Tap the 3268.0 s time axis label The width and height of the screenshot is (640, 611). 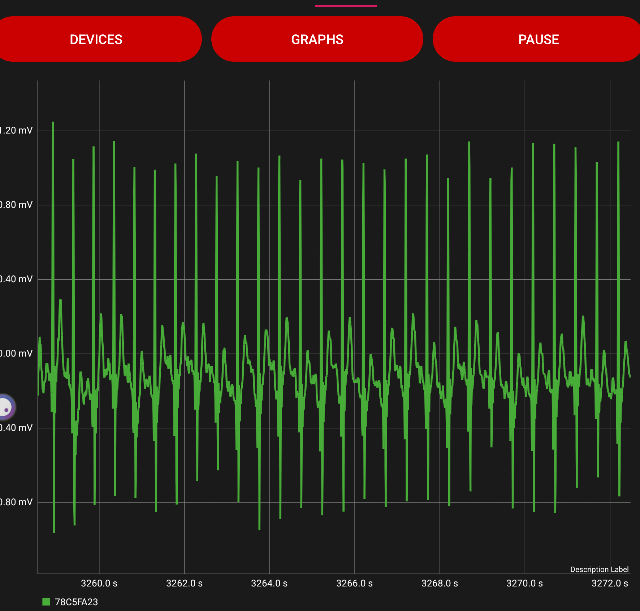tap(440, 583)
